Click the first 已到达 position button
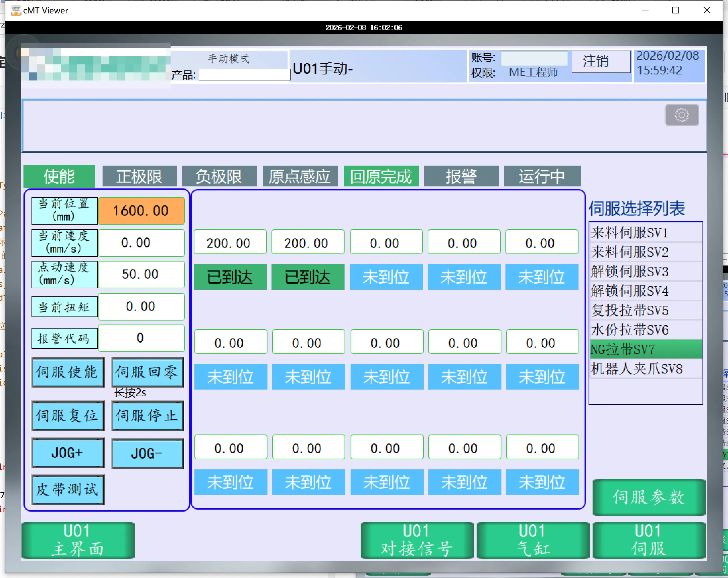728x578 pixels. (x=230, y=277)
